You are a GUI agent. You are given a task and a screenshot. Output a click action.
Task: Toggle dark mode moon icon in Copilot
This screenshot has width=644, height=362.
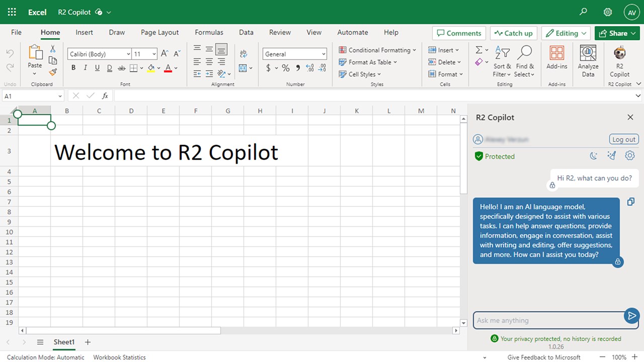click(x=594, y=156)
